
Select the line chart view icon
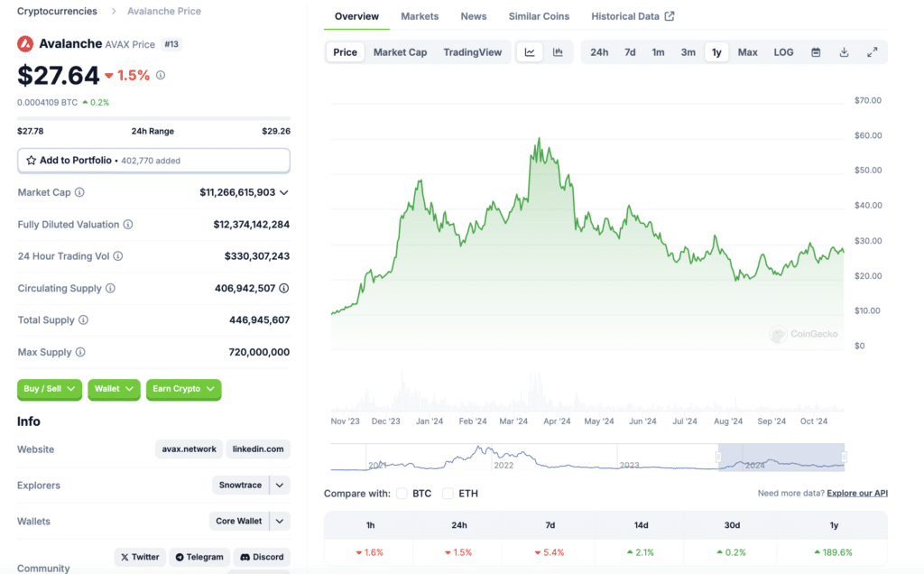530,52
